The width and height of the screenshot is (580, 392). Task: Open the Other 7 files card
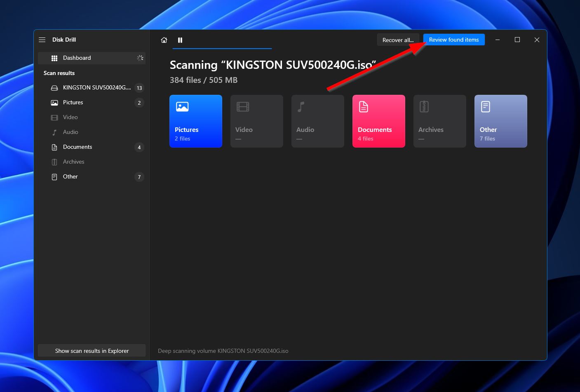tap(501, 121)
